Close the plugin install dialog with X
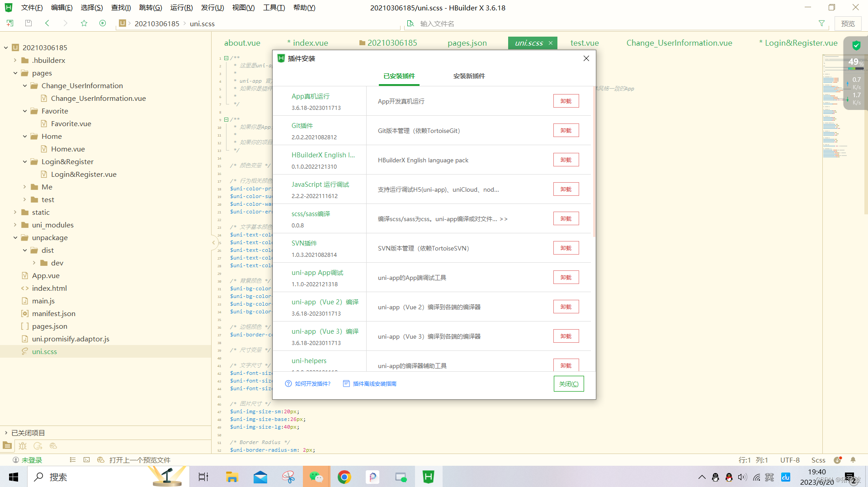The image size is (868, 487). pos(586,58)
